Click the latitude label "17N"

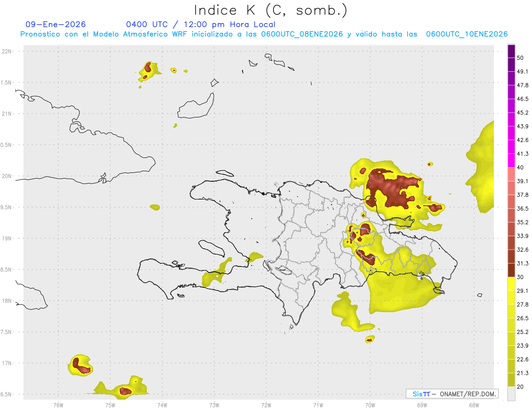[7, 363]
